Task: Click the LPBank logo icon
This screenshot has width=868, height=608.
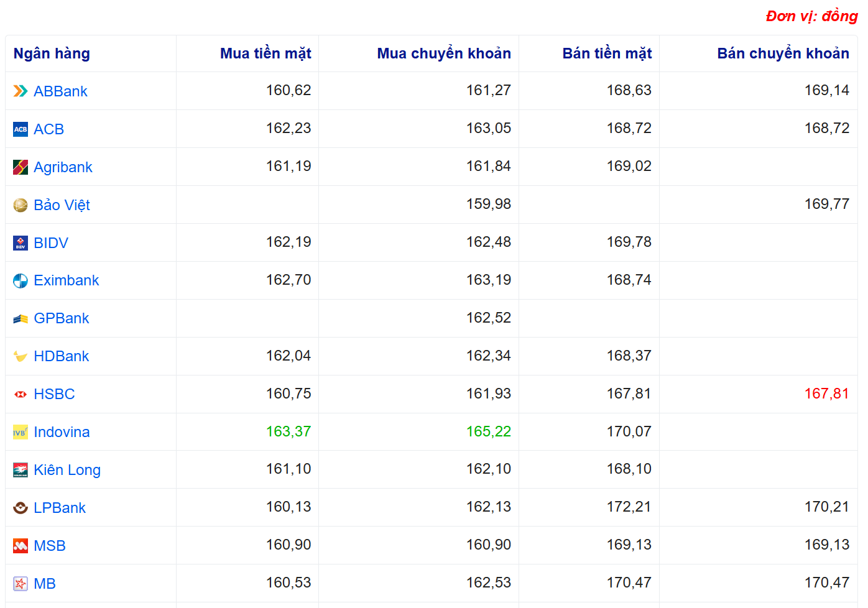Action: tap(21, 508)
